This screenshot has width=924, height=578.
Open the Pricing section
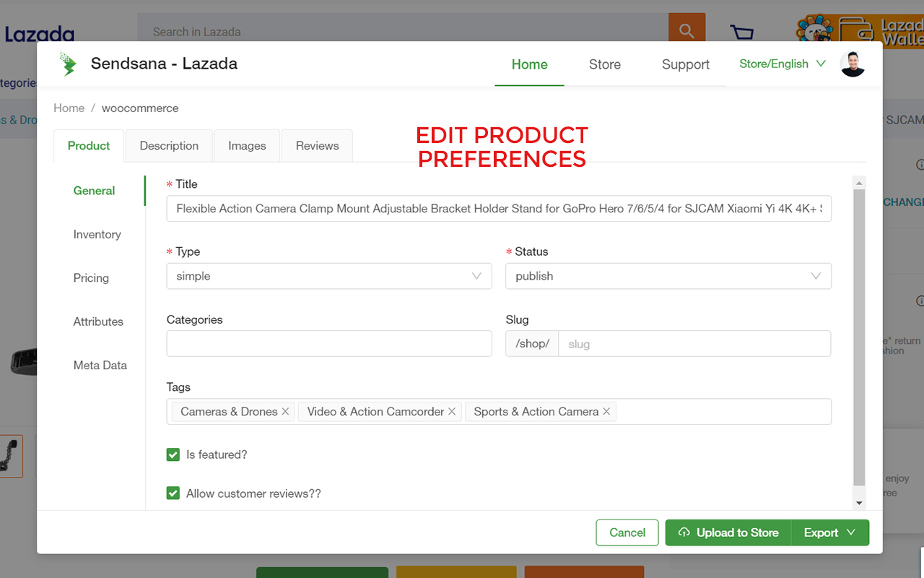coord(91,277)
